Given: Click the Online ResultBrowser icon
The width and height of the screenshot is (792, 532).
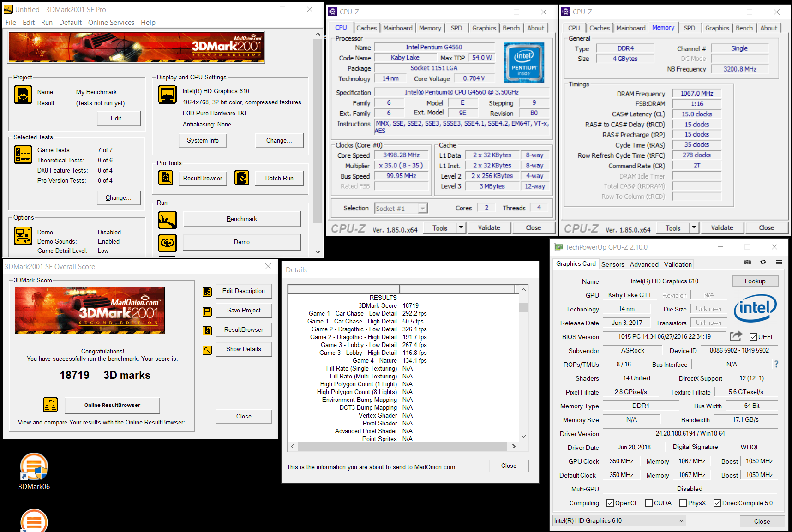Looking at the screenshot, I should (50, 405).
